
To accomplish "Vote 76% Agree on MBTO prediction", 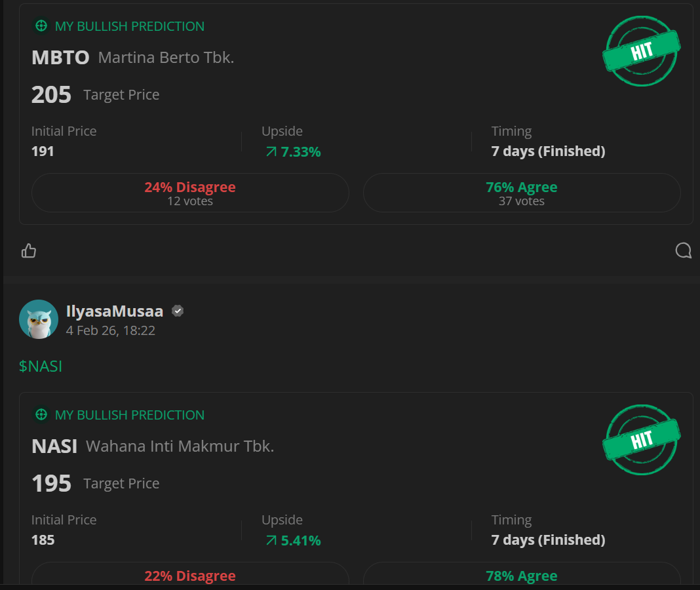I will click(522, 193).
